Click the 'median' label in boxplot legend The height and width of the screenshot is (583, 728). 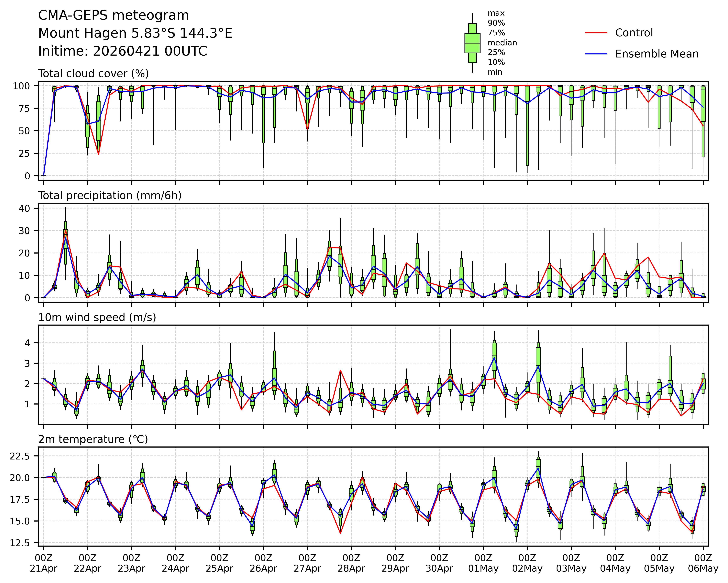pyautogui.click(x=502, y=43)
